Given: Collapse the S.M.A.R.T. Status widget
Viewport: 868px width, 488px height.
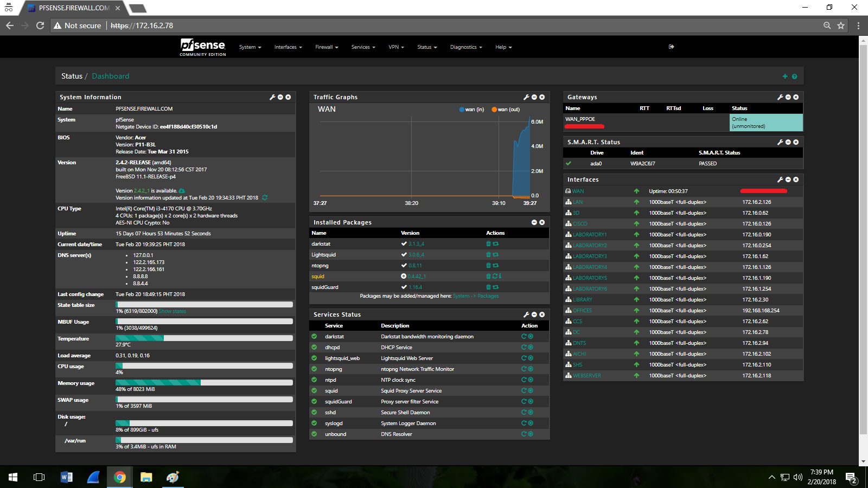Looking at the screenshot, I should point(788,142).
